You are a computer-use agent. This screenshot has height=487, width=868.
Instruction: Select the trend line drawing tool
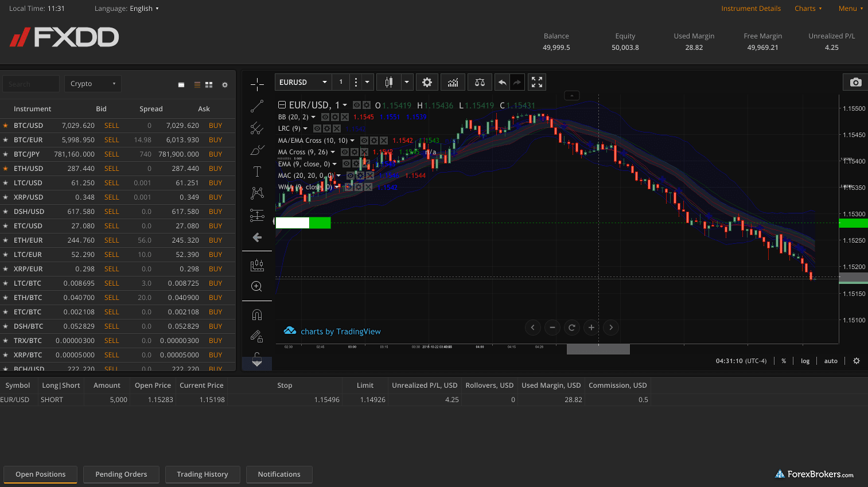[x=257, y=106]
